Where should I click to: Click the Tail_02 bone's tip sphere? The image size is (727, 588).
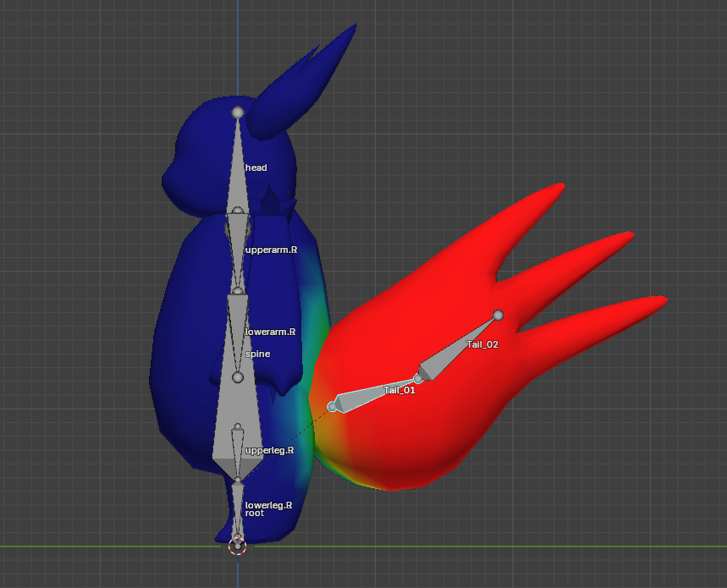(498, 315)
